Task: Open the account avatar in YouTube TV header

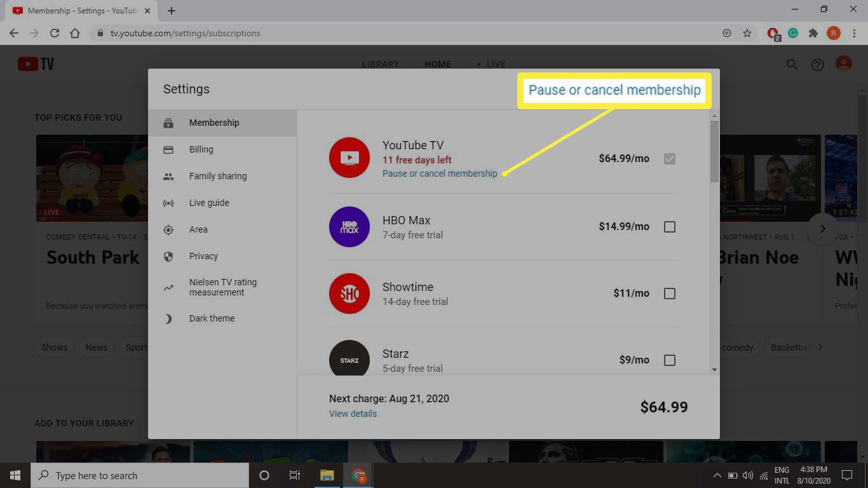Action: 844,64
